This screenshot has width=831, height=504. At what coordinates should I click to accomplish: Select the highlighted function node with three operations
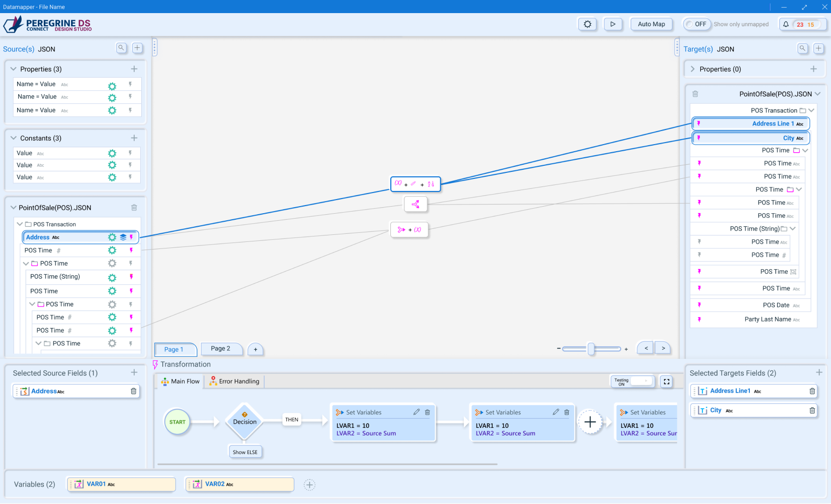click(x=415, y=184)
